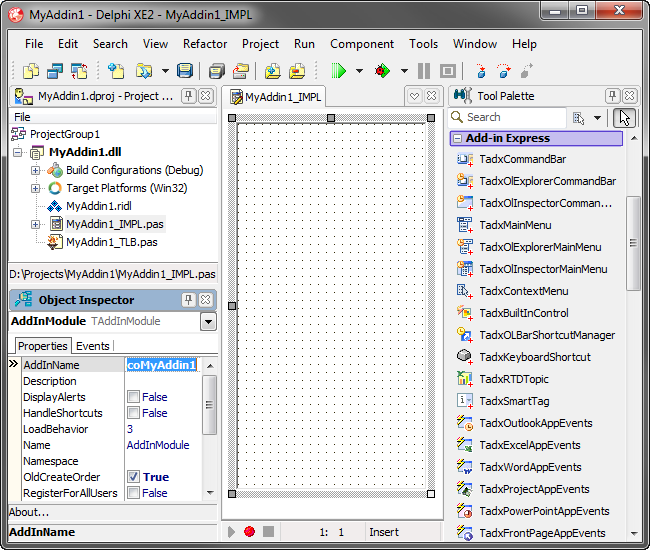Select TadxBuiltInControl component
650x550 pixels.
point(524,313)
